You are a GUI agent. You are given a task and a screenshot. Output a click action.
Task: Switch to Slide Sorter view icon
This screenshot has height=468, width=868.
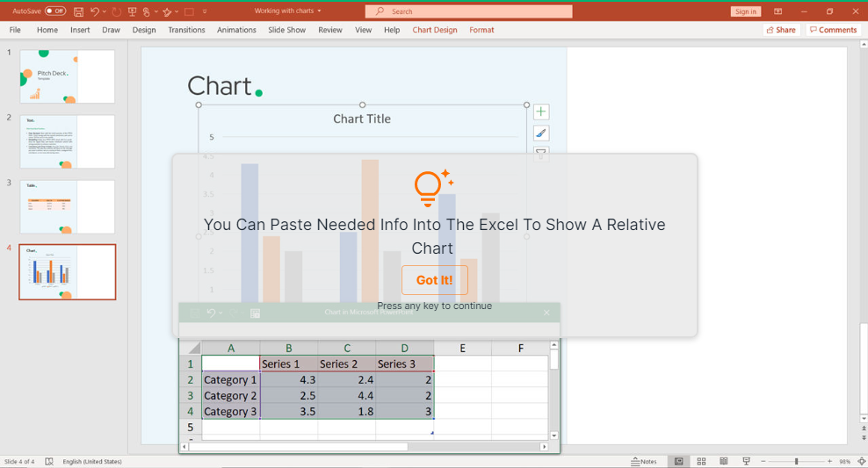point(701,461)
